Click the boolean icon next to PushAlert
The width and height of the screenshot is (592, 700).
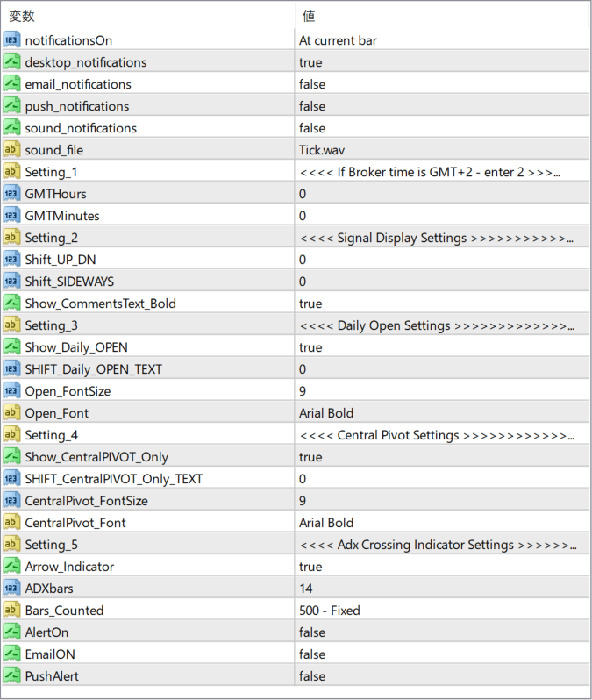click(12, 676)
